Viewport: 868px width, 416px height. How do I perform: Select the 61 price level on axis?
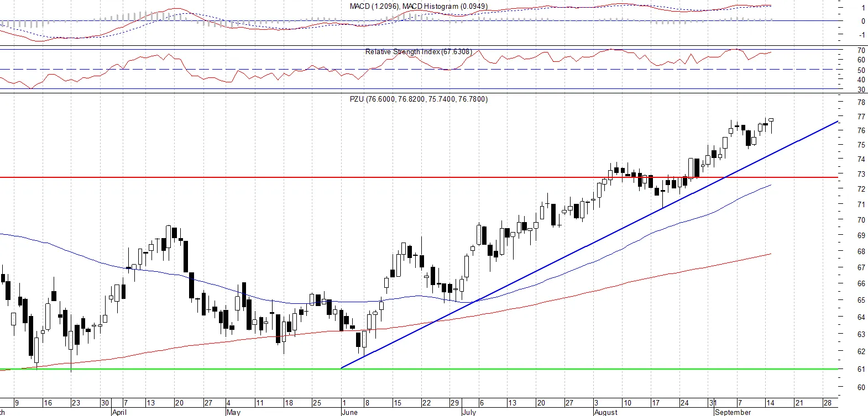(861, 370)
